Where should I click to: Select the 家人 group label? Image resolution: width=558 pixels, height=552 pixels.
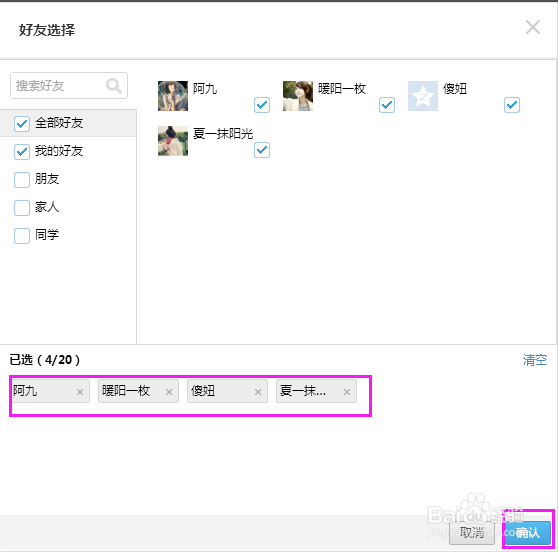[x=47, y=207]
